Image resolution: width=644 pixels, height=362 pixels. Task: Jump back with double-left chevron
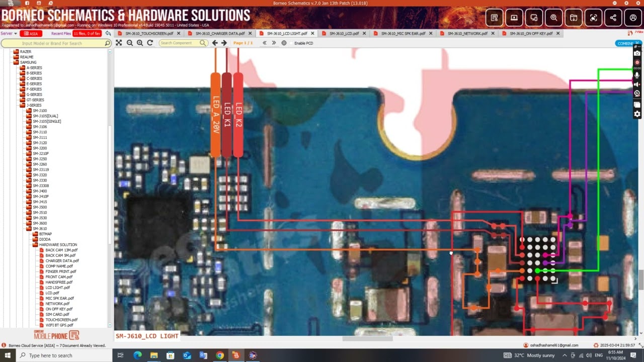(265, 43)
